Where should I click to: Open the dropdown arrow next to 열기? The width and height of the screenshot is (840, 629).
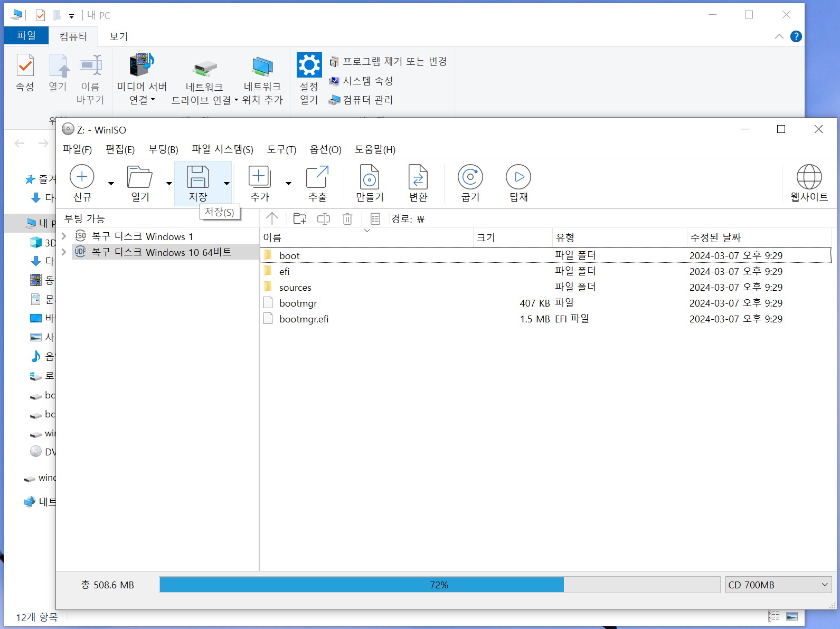click(x=169, y=184)
